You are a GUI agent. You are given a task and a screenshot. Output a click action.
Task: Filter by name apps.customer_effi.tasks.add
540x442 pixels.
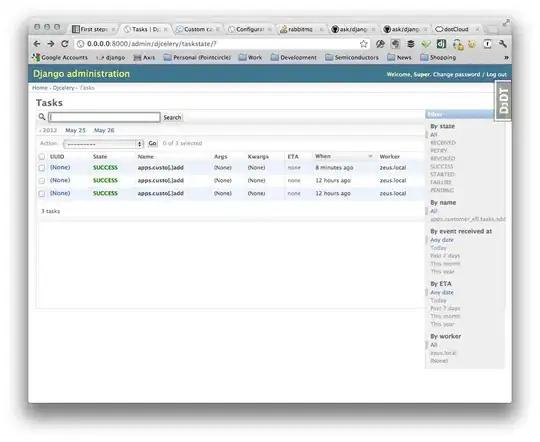click(468, 219)
